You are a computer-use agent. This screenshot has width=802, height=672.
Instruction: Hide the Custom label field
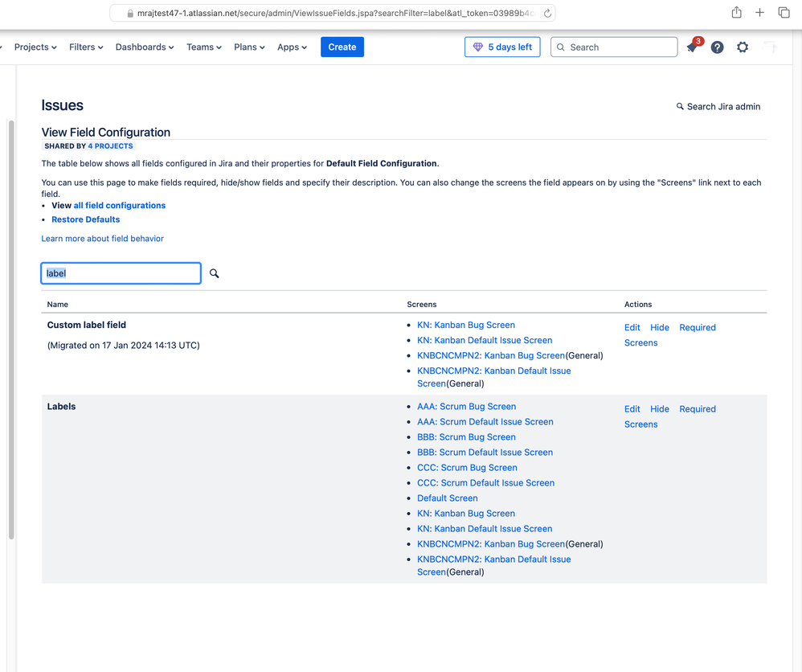click(659, 327)
